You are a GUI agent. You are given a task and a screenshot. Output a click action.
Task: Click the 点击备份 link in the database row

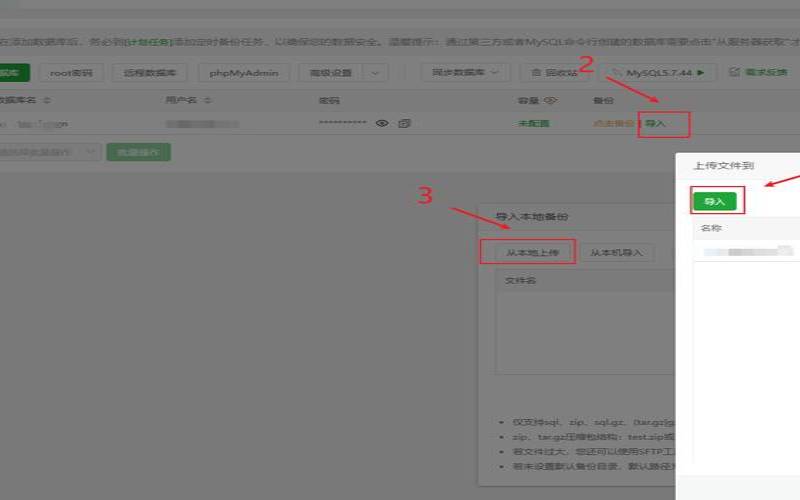pyautogui.click(x=613, y=123)
